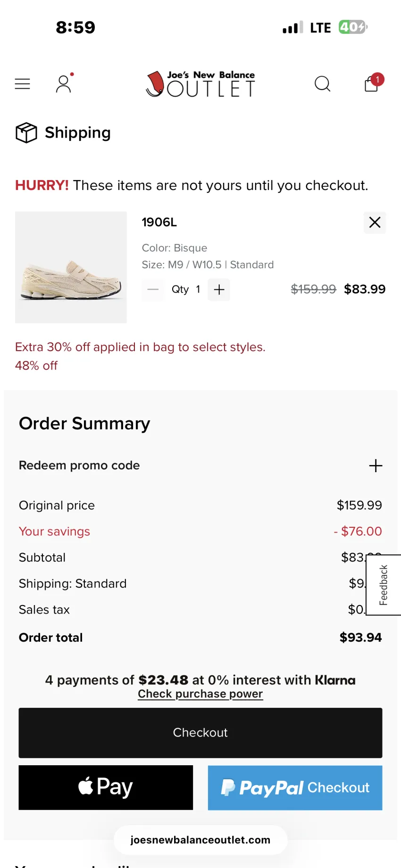Open the hamburger navigation menu
Screen dimensions: 401x868
(22, 84)
